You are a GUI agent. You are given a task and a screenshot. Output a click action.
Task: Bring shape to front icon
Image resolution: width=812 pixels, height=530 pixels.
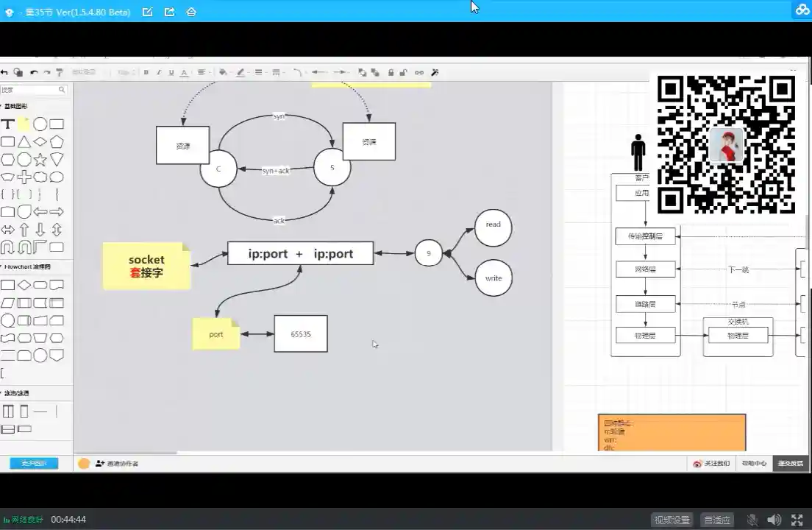point(362,73)
